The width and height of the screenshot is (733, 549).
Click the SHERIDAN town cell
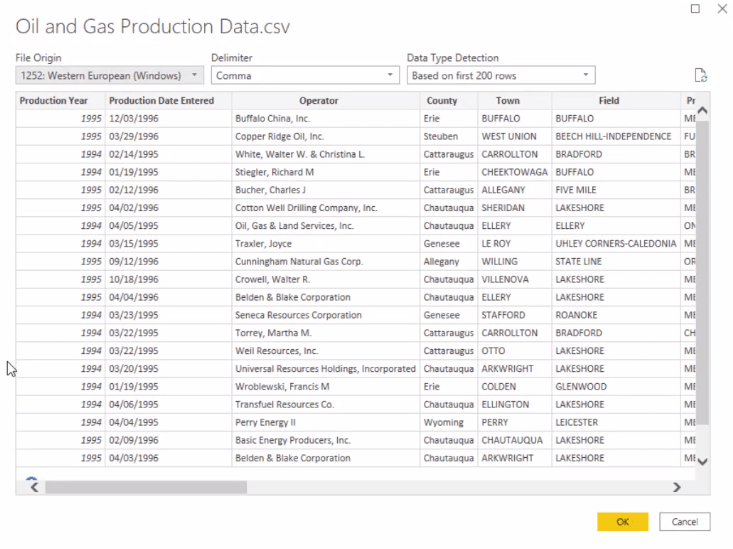coord(515,208)
